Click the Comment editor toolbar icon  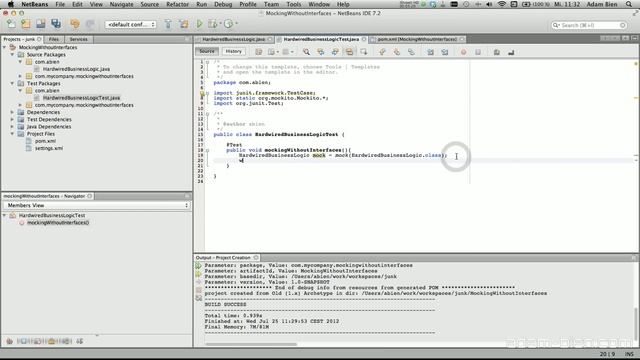tap(497, 52)
